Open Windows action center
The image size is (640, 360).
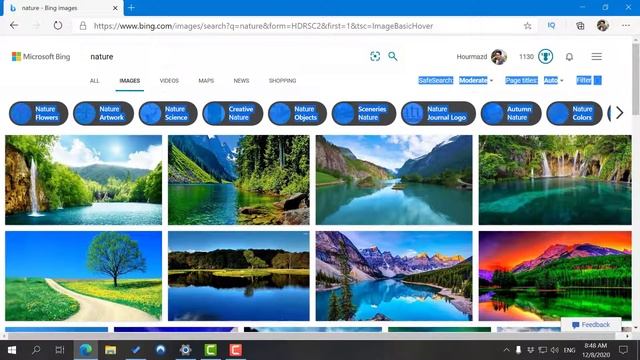(x=623, y=350)
